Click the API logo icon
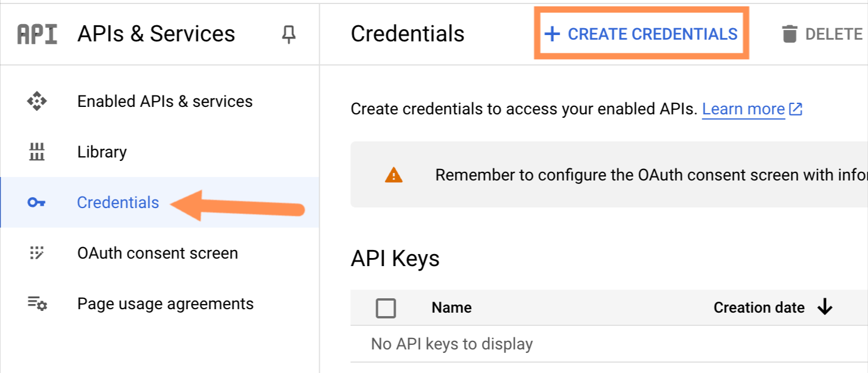The height and width of the screenshot is (373, 868). tap(37, 34)
